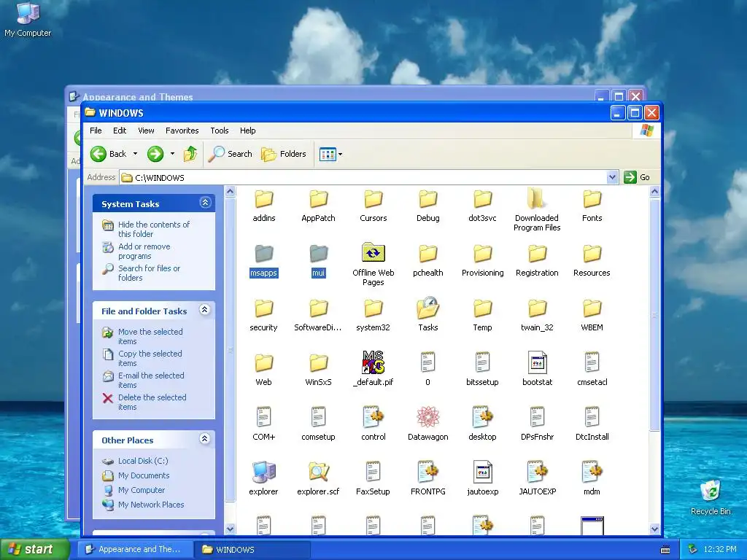The height and width of the screenshot is (560, 747).
Task: Select the explorer application
Action: (263, 478)
